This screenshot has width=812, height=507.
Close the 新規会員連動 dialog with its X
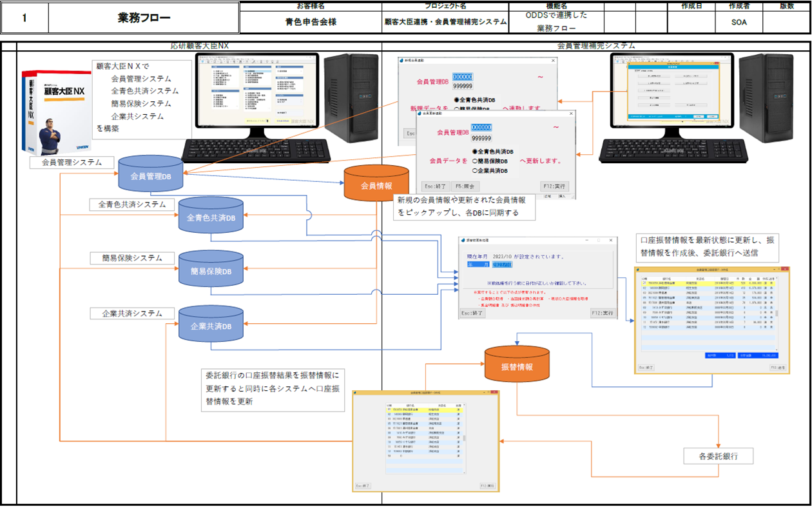pyautogui.click(x=552, y=61)
